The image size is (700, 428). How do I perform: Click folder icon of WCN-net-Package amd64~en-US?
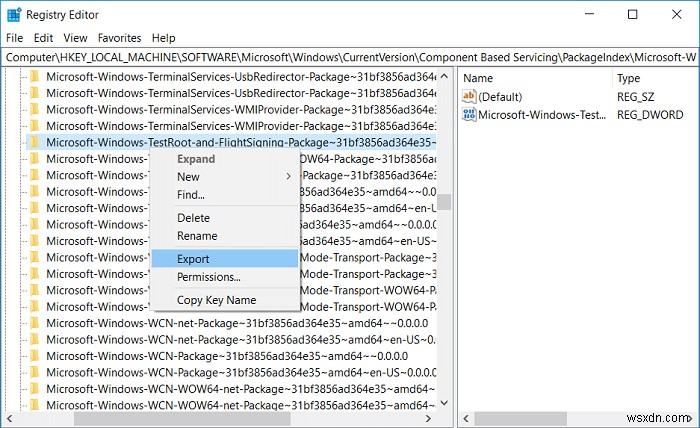pos(34,340)
